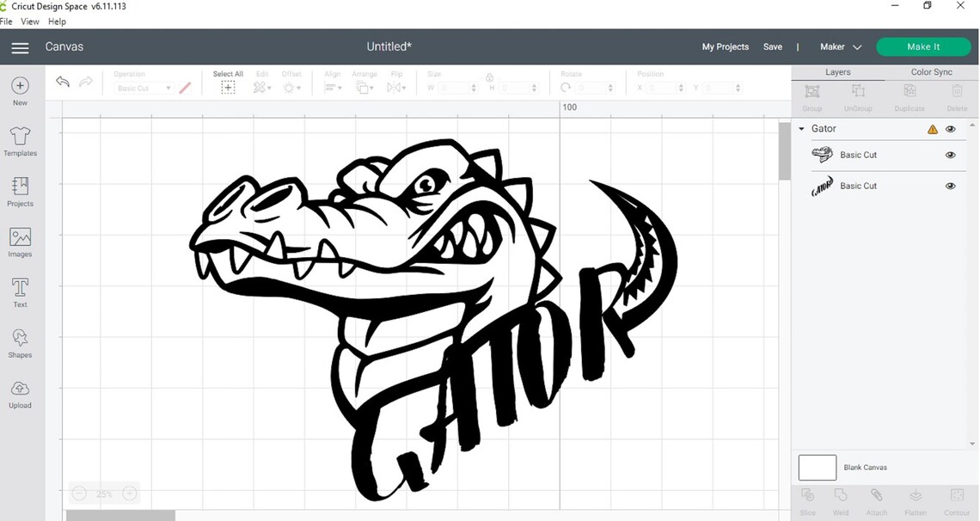Switch to the Color Sync tab
980x521 pixels.
(931, 71)
